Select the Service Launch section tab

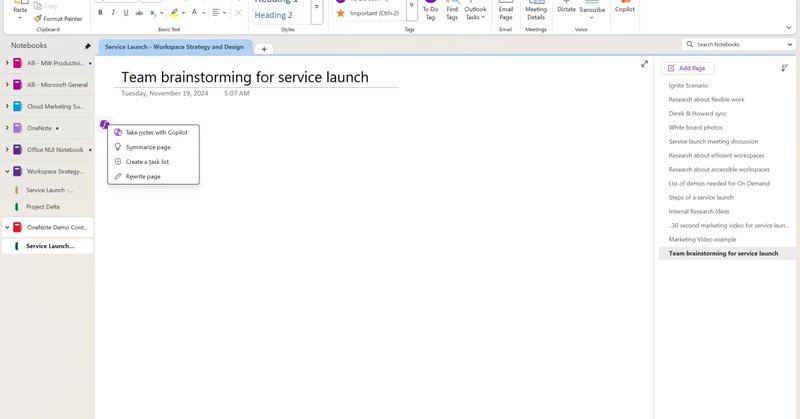174,47
